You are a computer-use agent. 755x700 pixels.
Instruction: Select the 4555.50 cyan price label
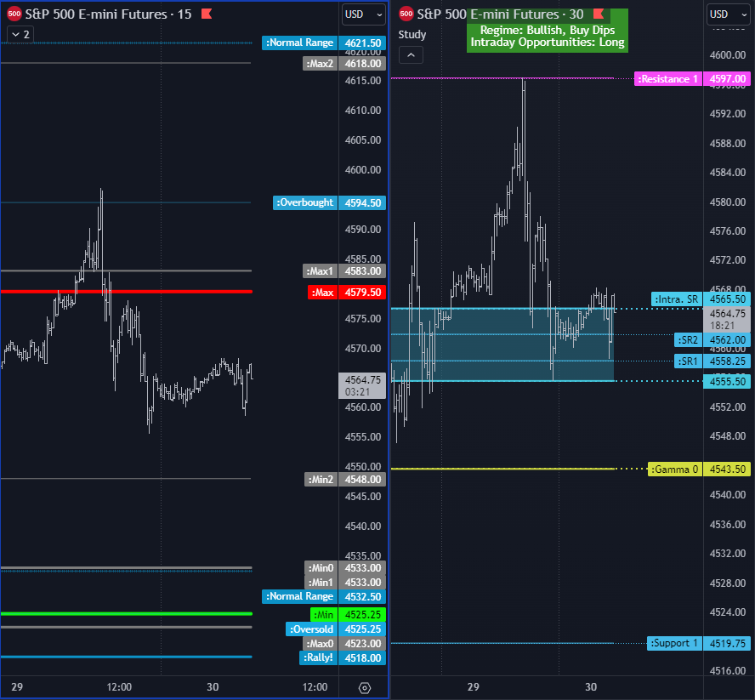(727, 382)
